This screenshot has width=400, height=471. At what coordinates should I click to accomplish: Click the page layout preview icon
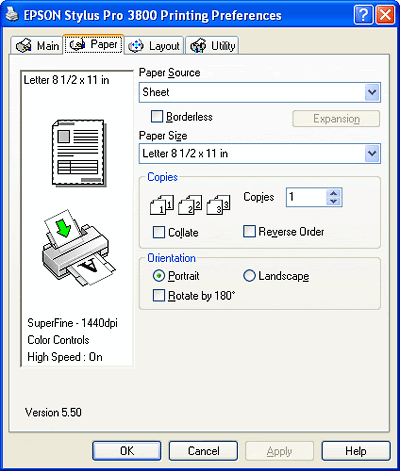pos(79,153)
